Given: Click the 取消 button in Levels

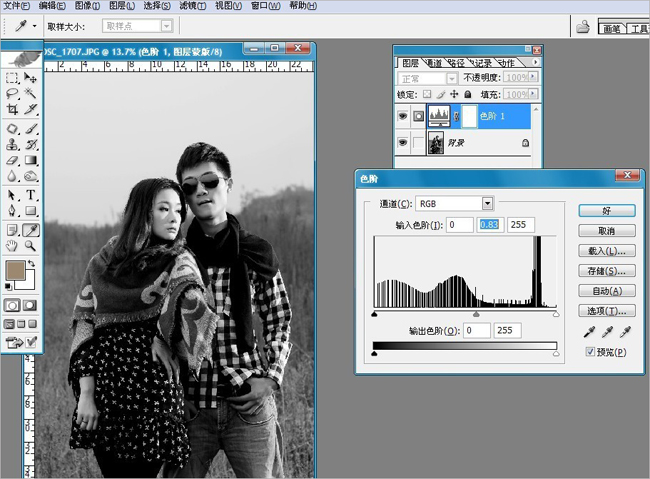Looking at the screenshot, I should [x=606, y=231].
